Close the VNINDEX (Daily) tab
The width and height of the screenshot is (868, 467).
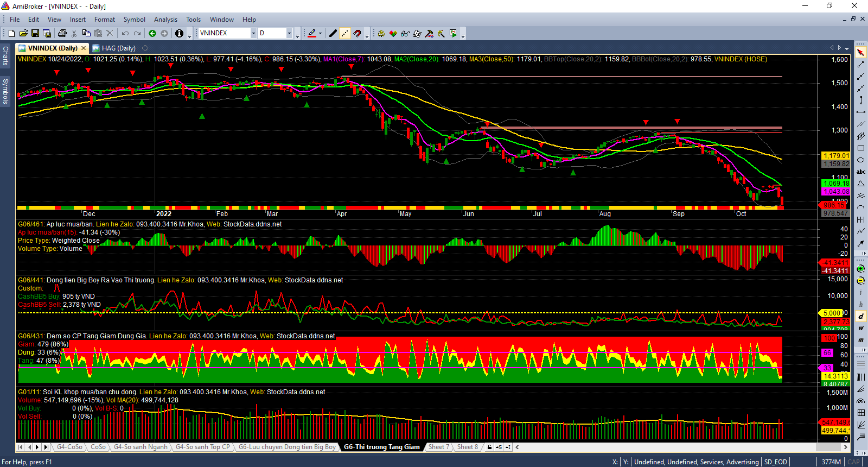(x=84, y=48)
